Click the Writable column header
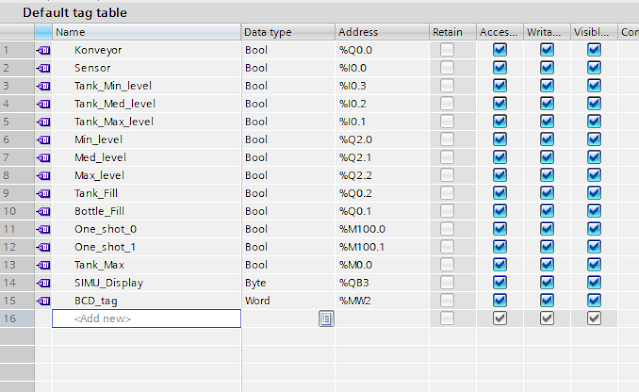This screenshot has height=392, width=639. click(547, 32)
